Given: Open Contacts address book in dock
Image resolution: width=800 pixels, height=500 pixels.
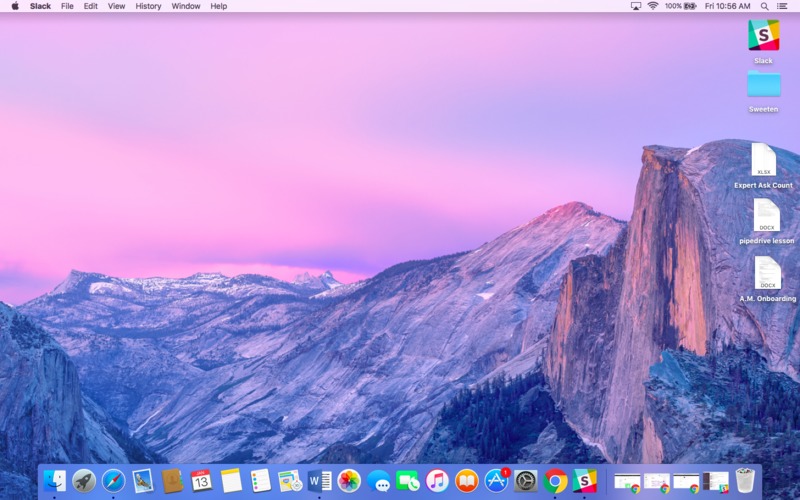Looking at the screenshot, I should [x=172, y=481].
